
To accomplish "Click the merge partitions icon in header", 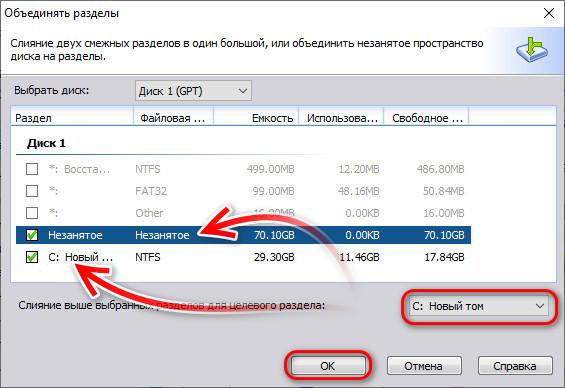I will (532, 49).
